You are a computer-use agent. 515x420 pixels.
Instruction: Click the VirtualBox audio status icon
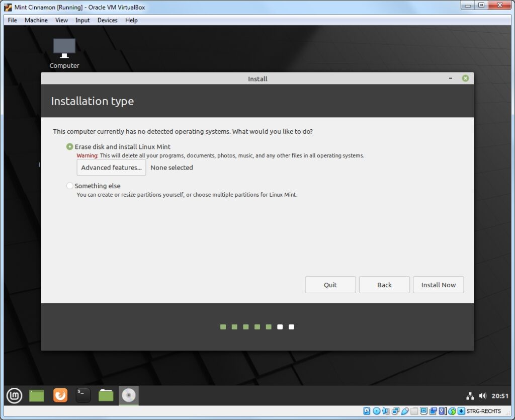click(386, 411)
